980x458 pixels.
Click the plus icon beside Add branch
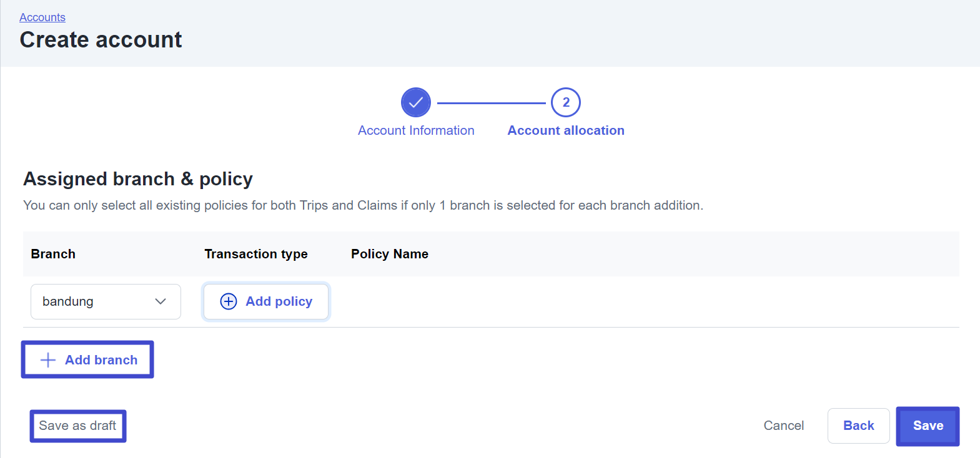48,360
